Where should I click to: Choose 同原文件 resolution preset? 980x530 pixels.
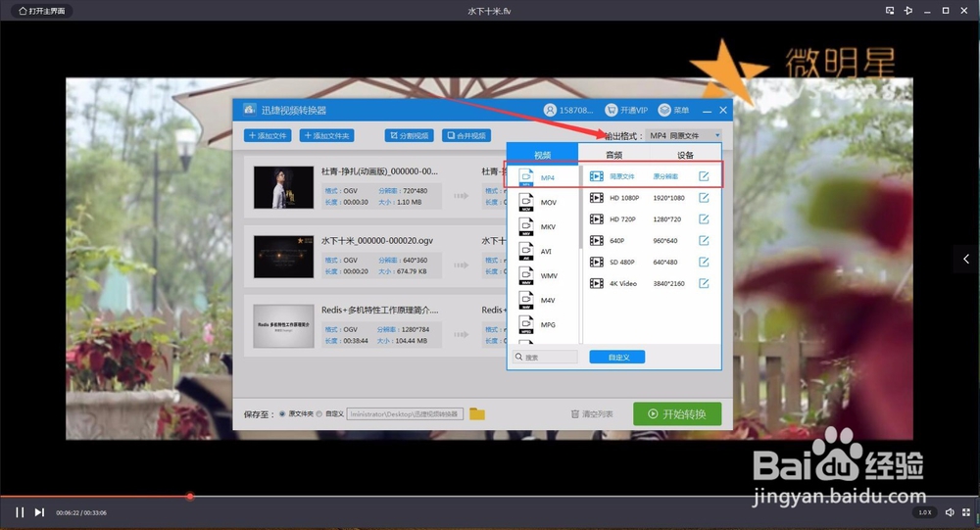point(650,176)
